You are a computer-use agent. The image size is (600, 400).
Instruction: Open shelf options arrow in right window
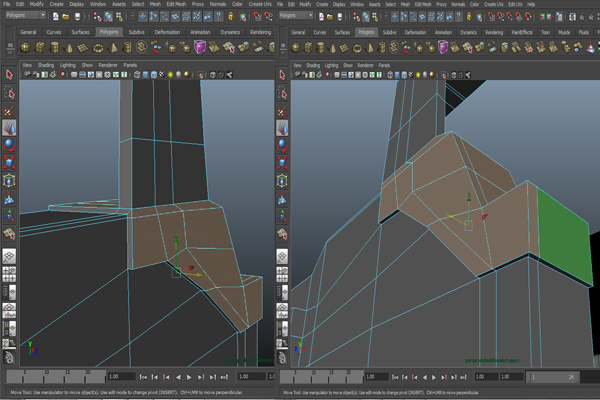(x=283, y=53)
